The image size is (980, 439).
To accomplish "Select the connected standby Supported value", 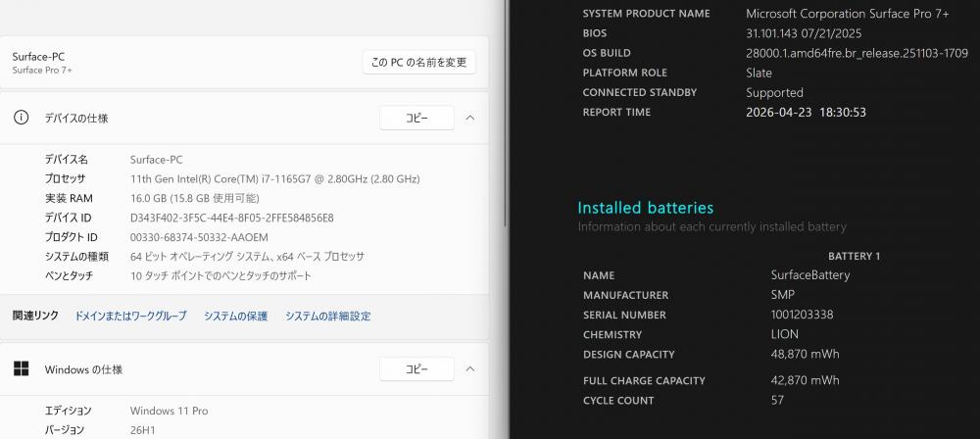I will tap(774, 92).
